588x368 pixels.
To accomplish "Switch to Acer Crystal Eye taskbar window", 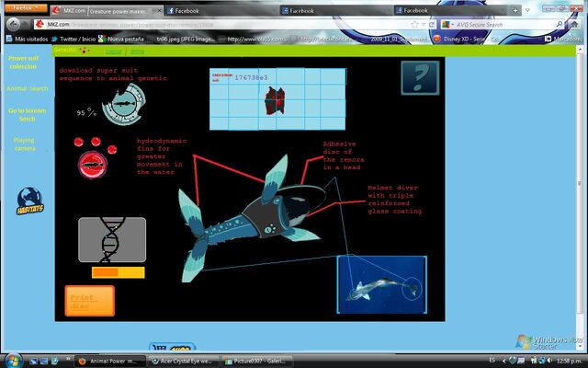I will pos(183,362).
